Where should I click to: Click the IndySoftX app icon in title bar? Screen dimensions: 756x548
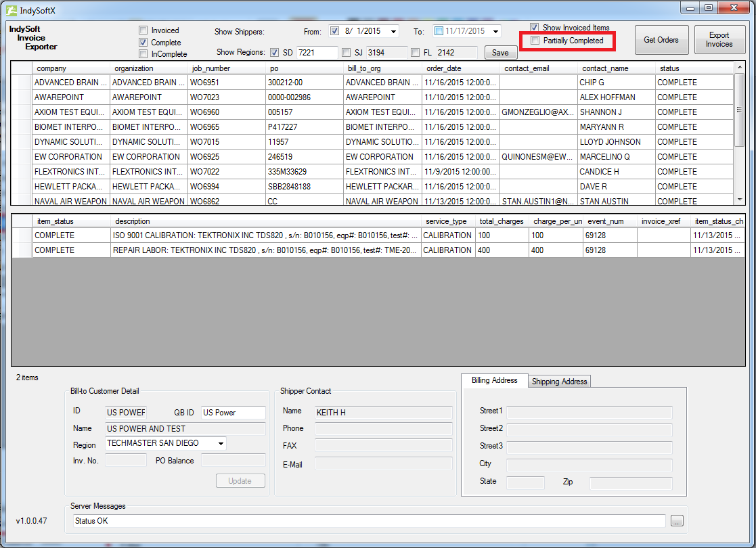pyautogui.click(x=12, y=10)
